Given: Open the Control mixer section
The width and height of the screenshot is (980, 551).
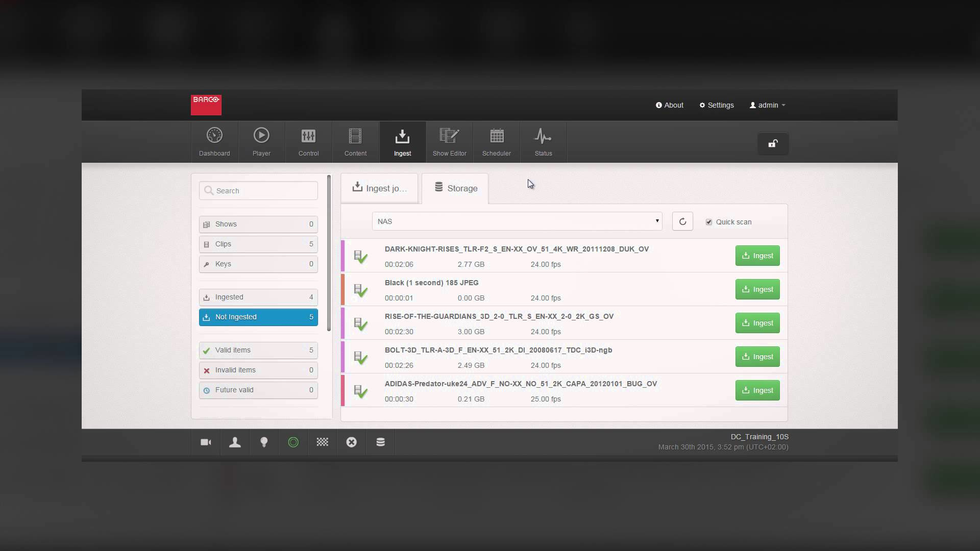Looking at the screenshot, I should pos(308,142).
